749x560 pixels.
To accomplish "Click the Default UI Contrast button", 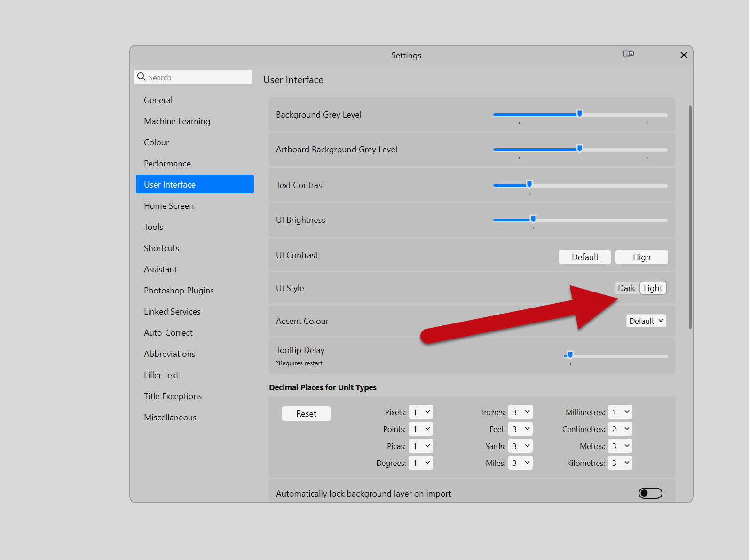I will [585, 257].
